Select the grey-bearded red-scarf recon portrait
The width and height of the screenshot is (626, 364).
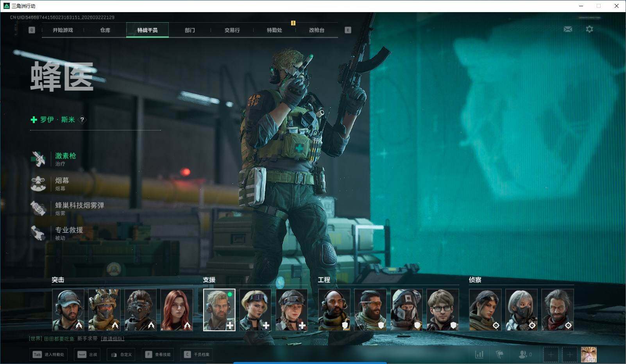(558, 310)
